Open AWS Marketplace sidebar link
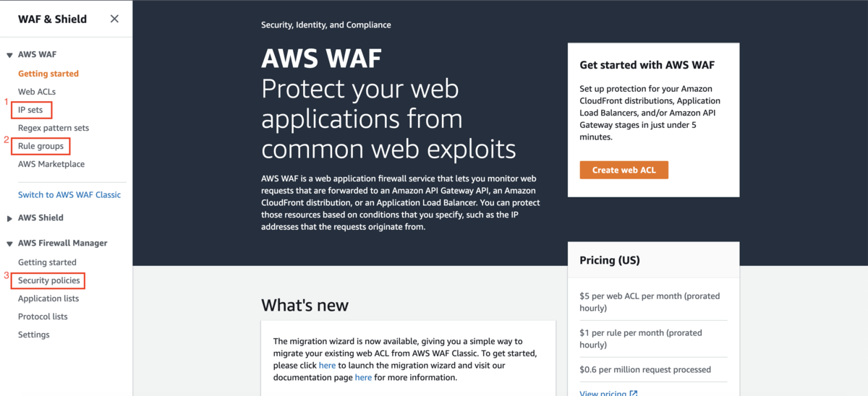Viewport: 868px width, 396px height. 51,164
